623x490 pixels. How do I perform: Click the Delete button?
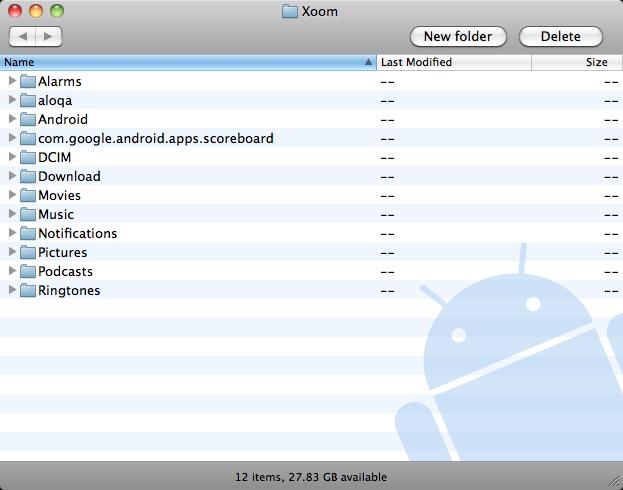tap(561, 37)
